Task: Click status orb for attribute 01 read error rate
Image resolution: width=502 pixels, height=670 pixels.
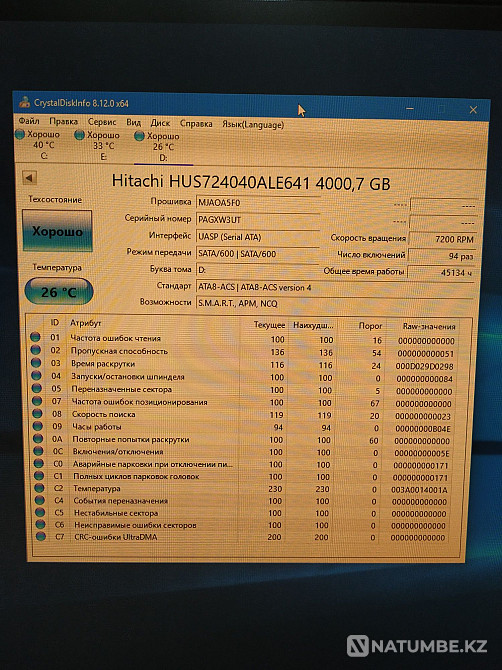Action: click(35, 337)
